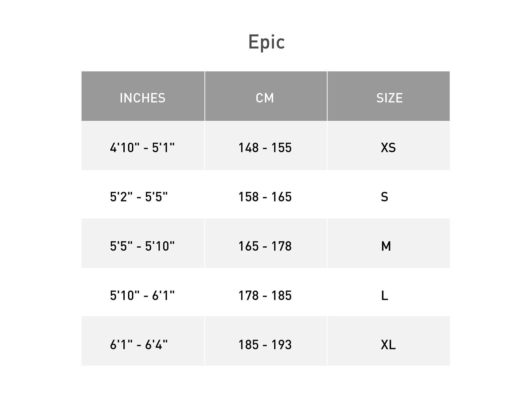Select the INCHES column header
532x399 pixels.
[x=143, y=98]
